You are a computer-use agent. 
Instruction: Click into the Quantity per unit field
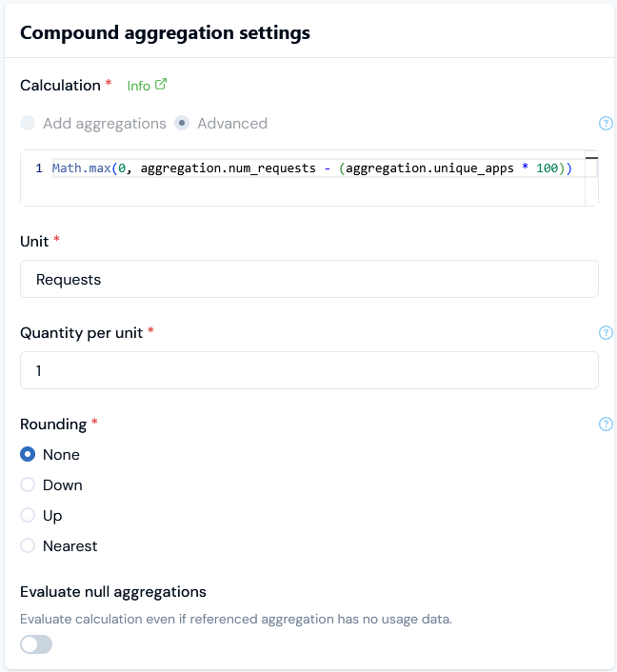coord(308,370)
